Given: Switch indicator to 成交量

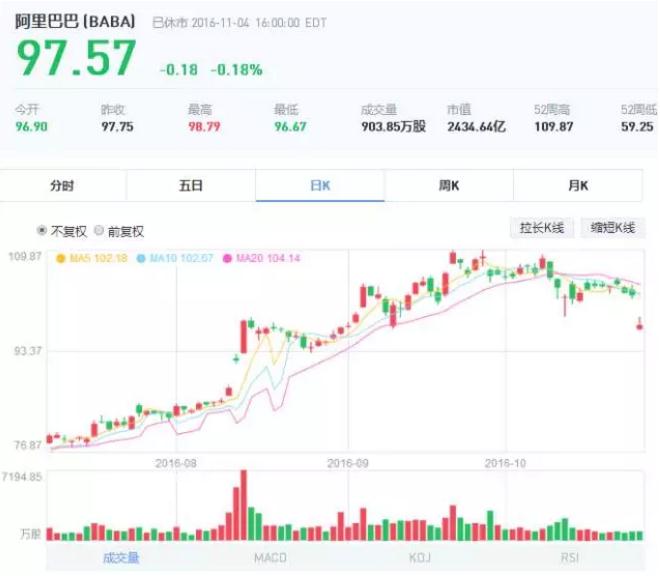Looking at the screenshot, I should click(x=121, y=558).
